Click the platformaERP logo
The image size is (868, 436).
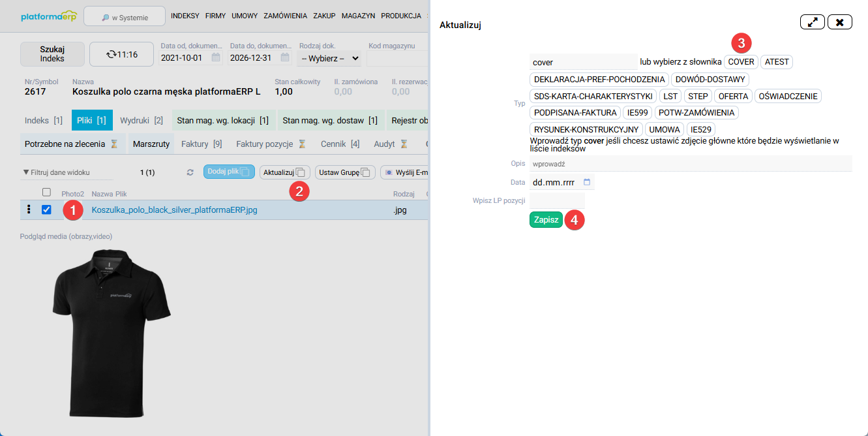(x=49, y=16)
